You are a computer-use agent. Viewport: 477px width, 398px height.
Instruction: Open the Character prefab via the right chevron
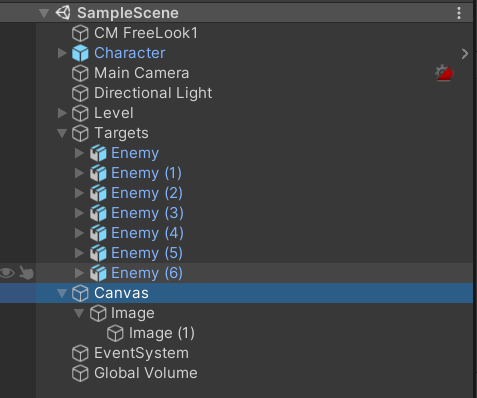(465, 54)
